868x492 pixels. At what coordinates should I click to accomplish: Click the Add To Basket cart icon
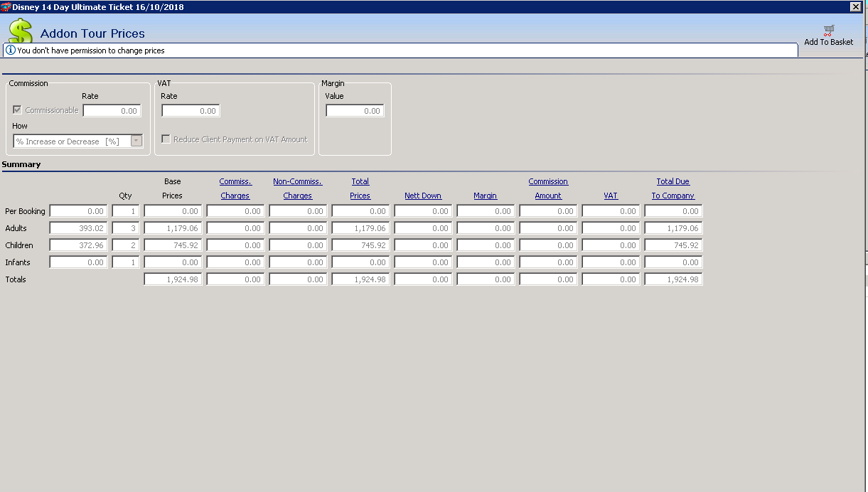pos(828,31)
